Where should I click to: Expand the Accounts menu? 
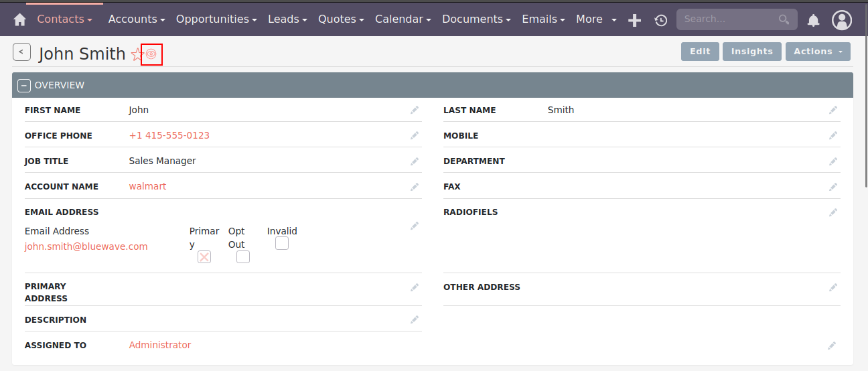(137, 19)
